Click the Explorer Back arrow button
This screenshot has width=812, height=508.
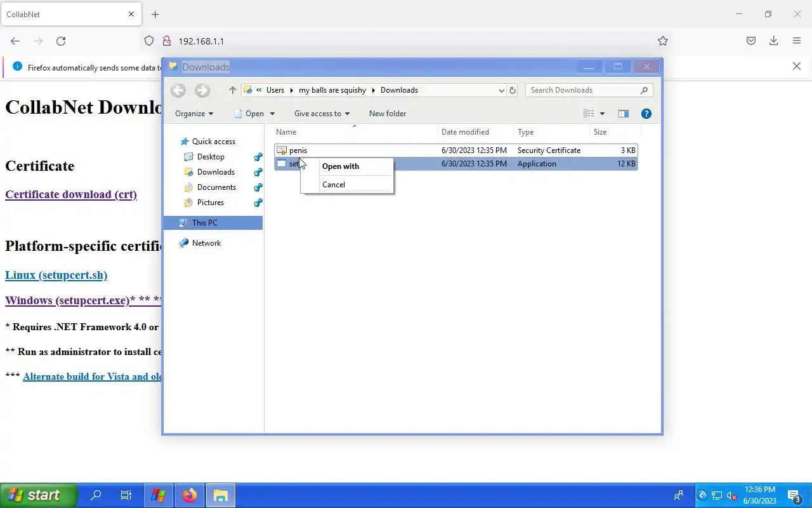[178, 90]
